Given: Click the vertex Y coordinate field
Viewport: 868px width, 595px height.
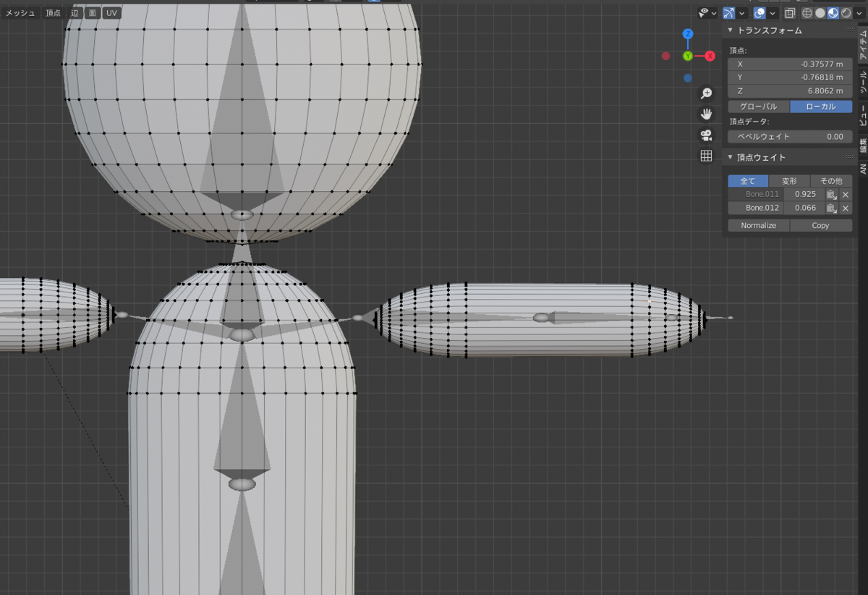Looking at the screenshot, I should pos(790,77).
